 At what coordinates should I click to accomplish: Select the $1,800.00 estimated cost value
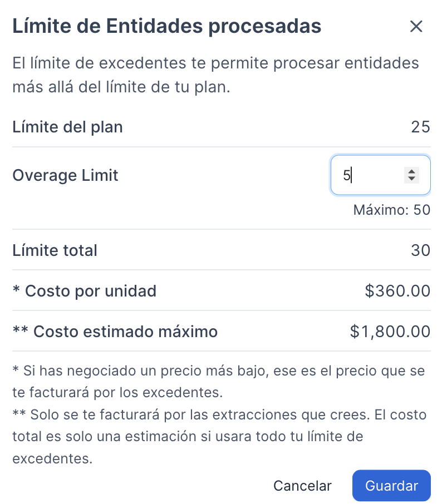click(x=390, y=332)
